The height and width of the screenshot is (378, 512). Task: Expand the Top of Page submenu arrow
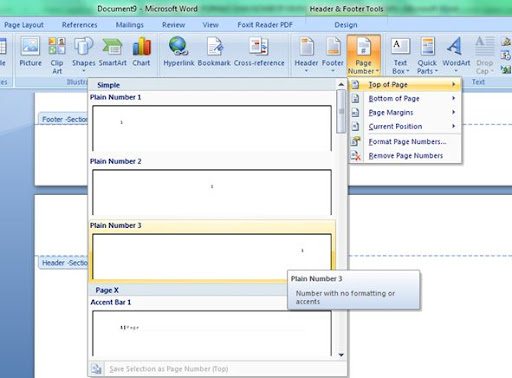(454, 84)
